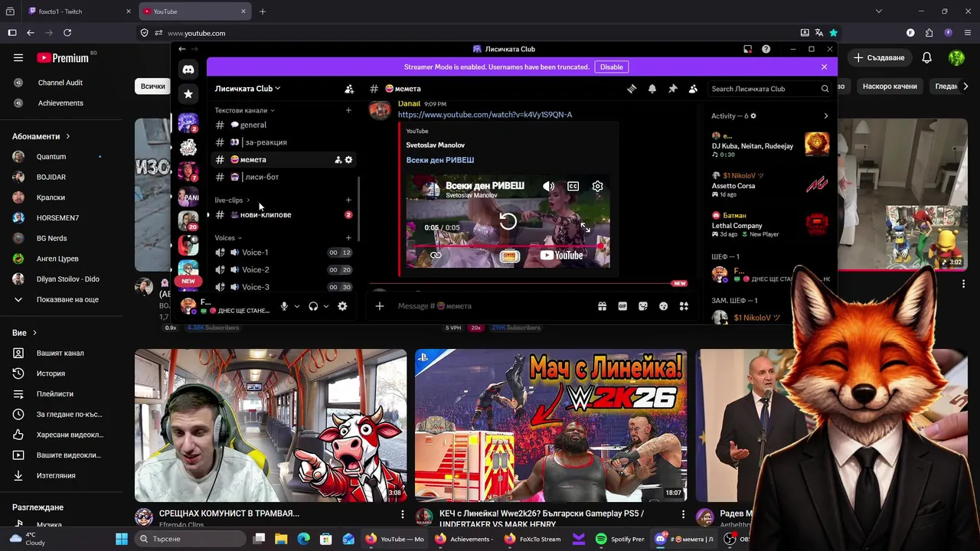This screenshot has width=980, height=551.
Task: Select the Всички filter chip
Action: [152, 86]
